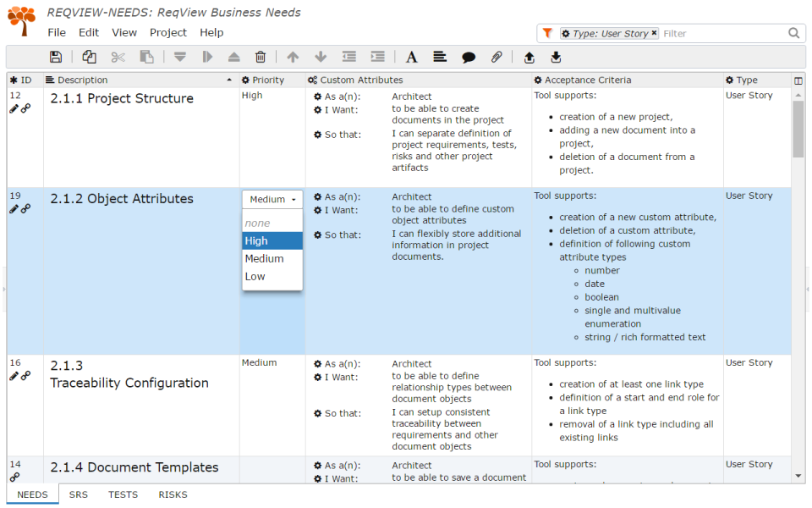Select the NEEDS tab

coord(32,494)
